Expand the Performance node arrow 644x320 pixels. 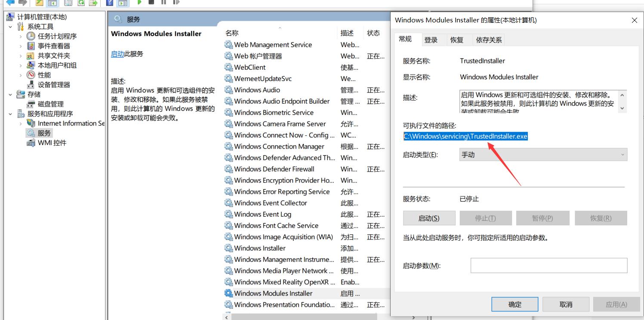[x=21, y=75]
